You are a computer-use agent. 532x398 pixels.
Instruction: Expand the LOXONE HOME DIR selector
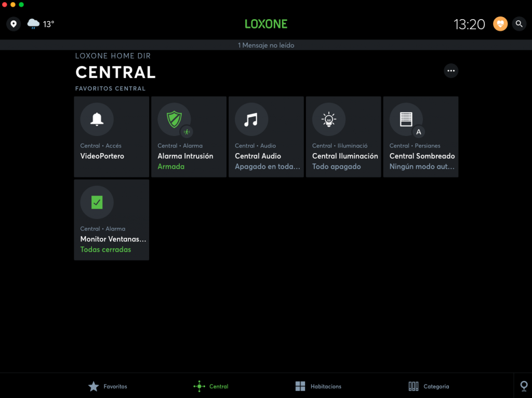pos(113,56)
